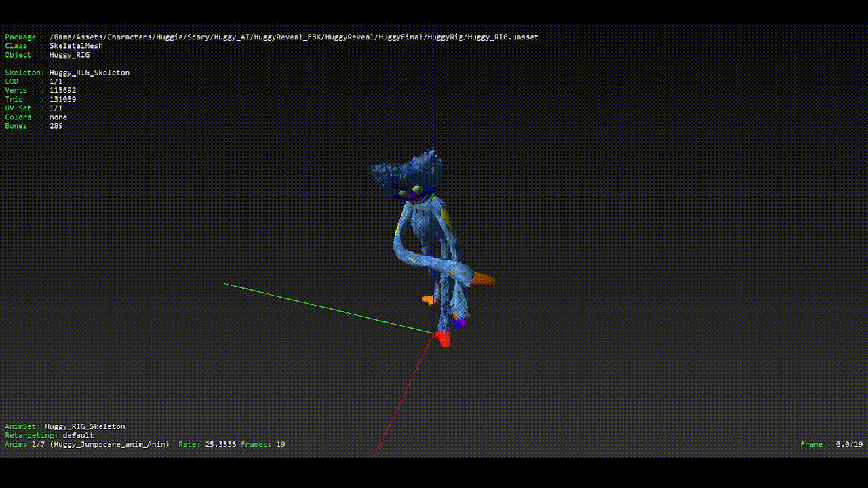Click the Object value Huggy_RIG
868x488 pixels.
tap(69, 55)
